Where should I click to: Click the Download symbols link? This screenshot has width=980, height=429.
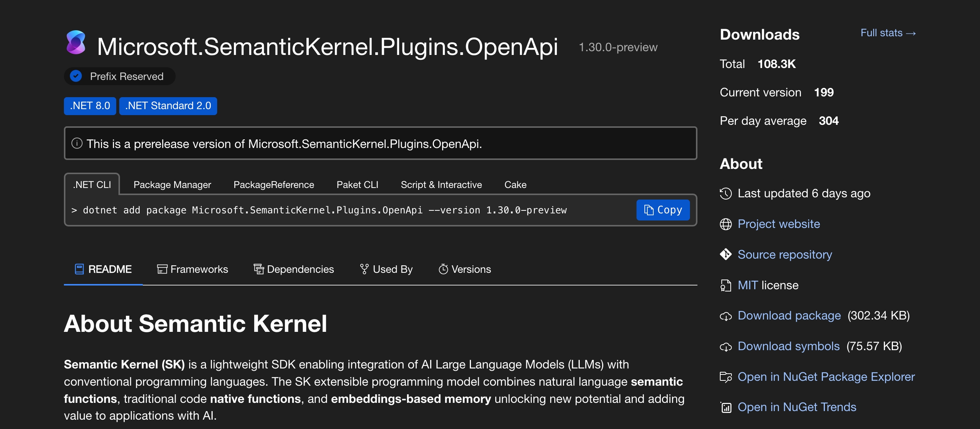[x=789, y=346]
